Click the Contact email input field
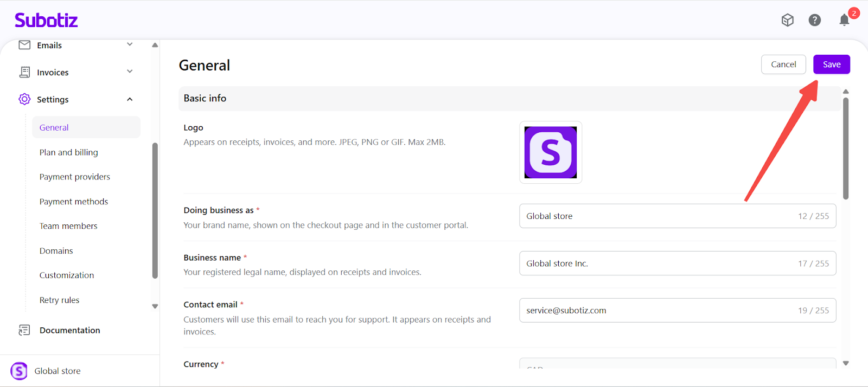Image resolution: width=868 pixels, height=387 pixels. [x=656, y=311]
